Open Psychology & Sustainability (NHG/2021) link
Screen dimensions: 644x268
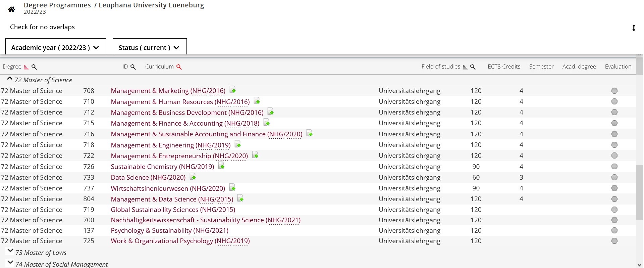(x=170, y=230)
